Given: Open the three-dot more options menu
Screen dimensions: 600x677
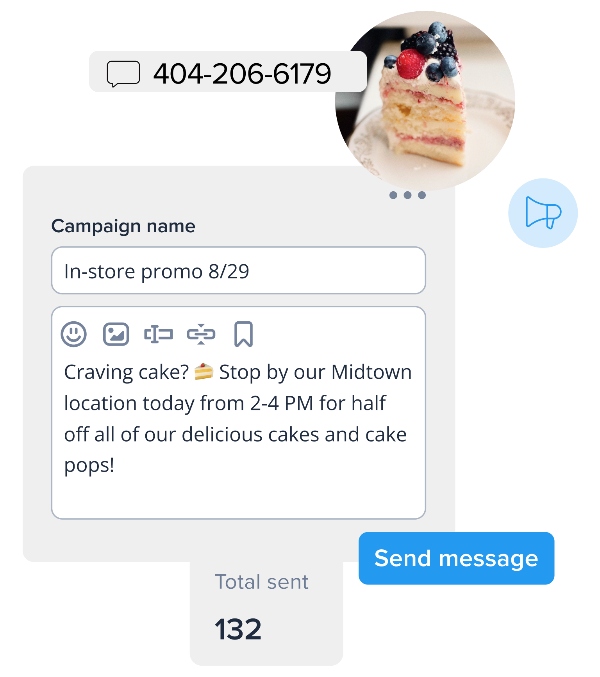Looking at the screenshot, I should pyautogui.click(x=407, y=195).
